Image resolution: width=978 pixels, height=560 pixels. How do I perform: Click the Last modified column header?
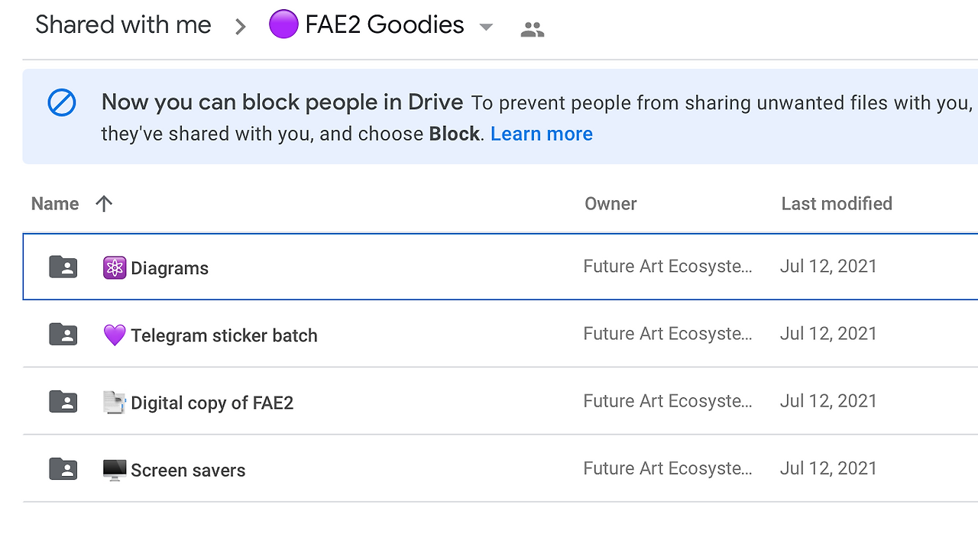837,204
